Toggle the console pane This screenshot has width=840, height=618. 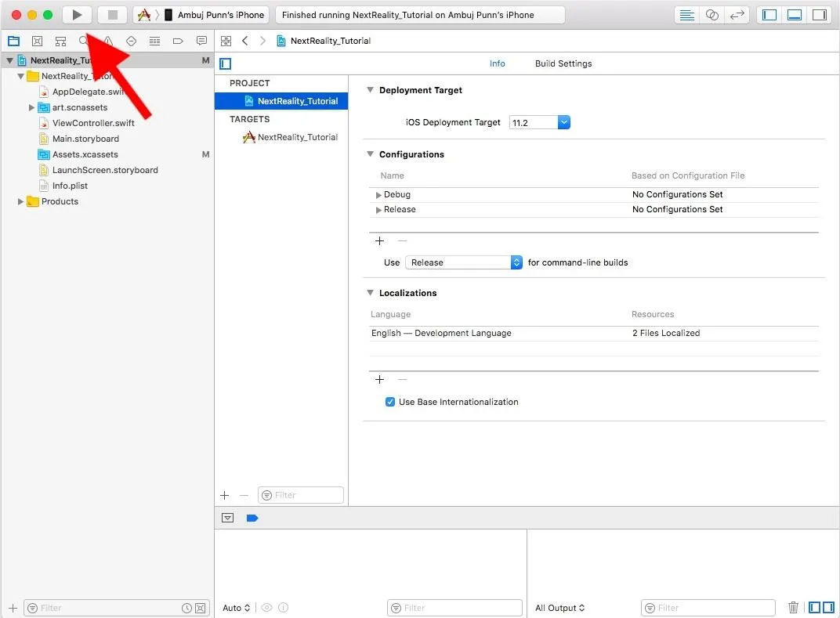[x=829, y=607]
